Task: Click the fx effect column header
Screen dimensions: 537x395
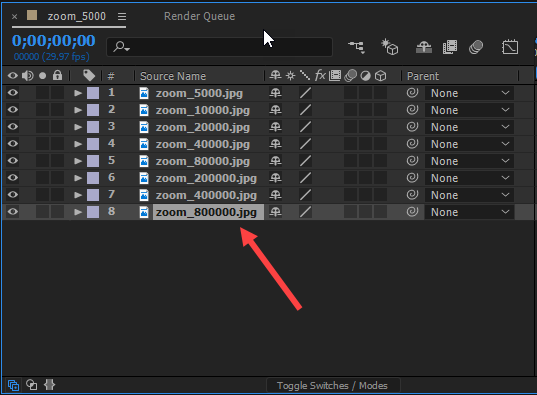Action: pyautogui.click(x=320, y=75)
